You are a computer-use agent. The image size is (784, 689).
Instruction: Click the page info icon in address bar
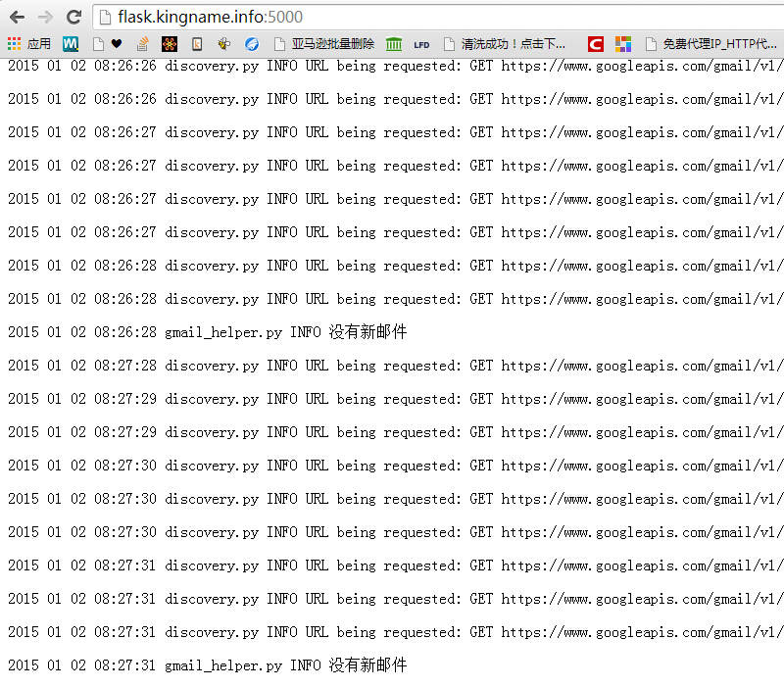(105, 18)
